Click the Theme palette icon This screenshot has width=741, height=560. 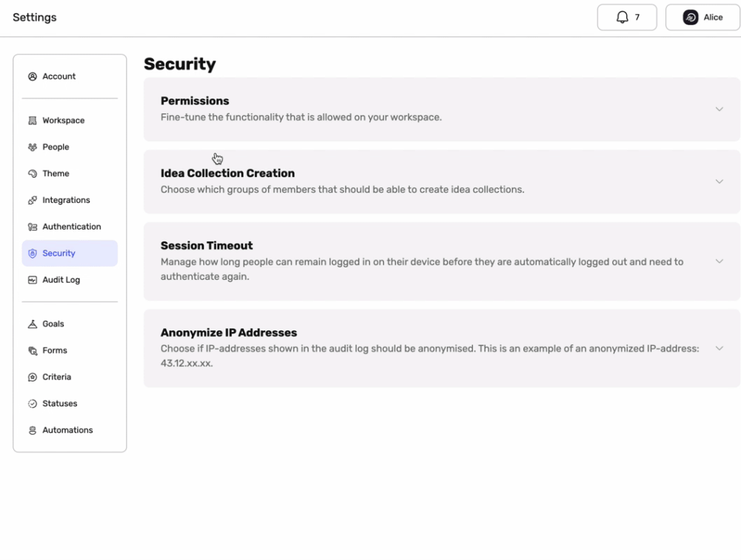[x=32, y=173]
